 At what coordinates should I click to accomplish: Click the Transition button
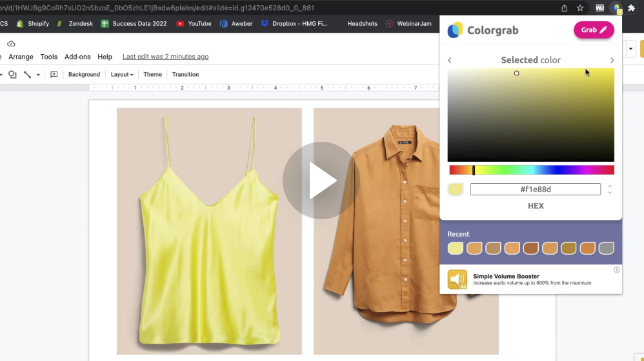pos(186,74)
